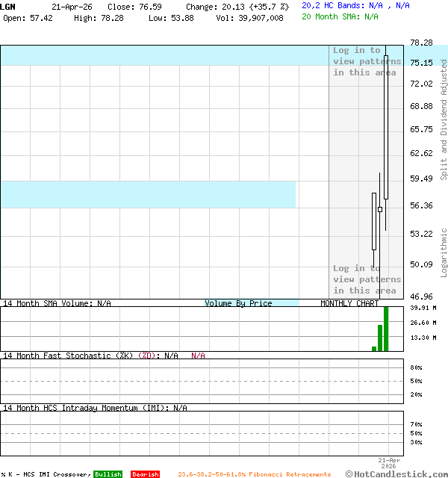Click the red Bearish legend badge
Screen dimensions: 448x478
(145, 474)
